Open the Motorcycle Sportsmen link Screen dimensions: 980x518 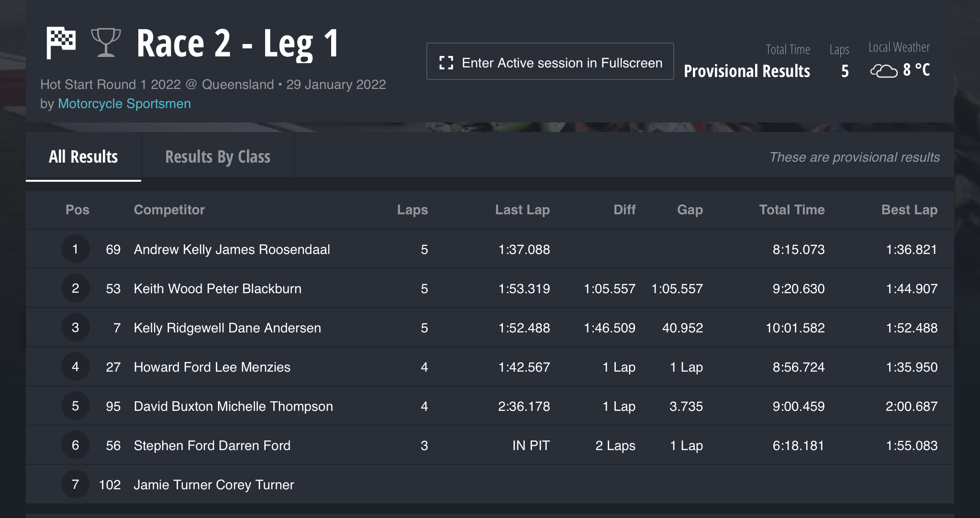[x=124, y=104]
